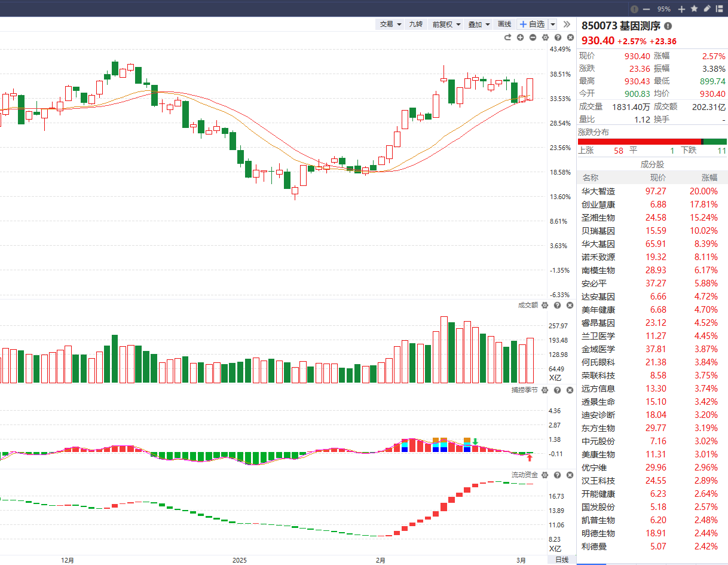Click the 2025 label on time axis
This screenshot has height=565, width=728.
pos(240,560)
